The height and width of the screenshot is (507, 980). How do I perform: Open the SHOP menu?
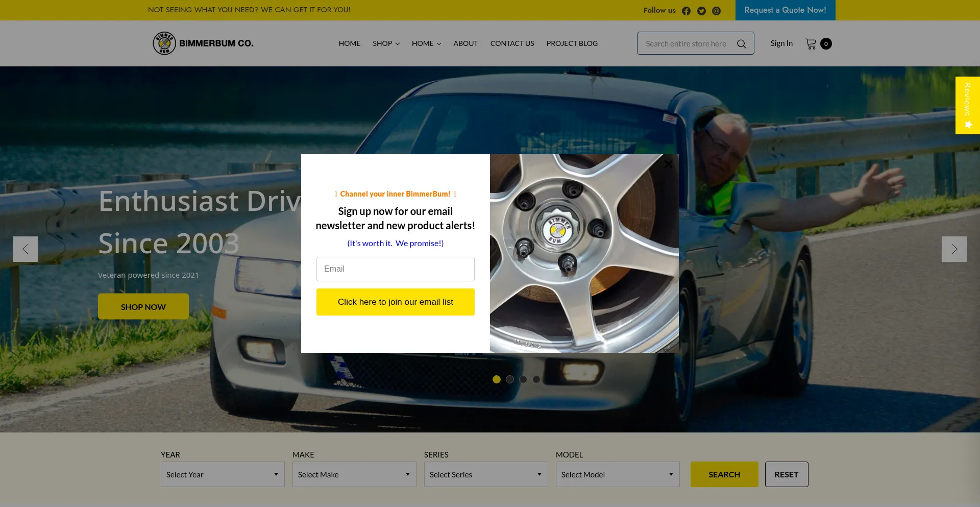386,43
